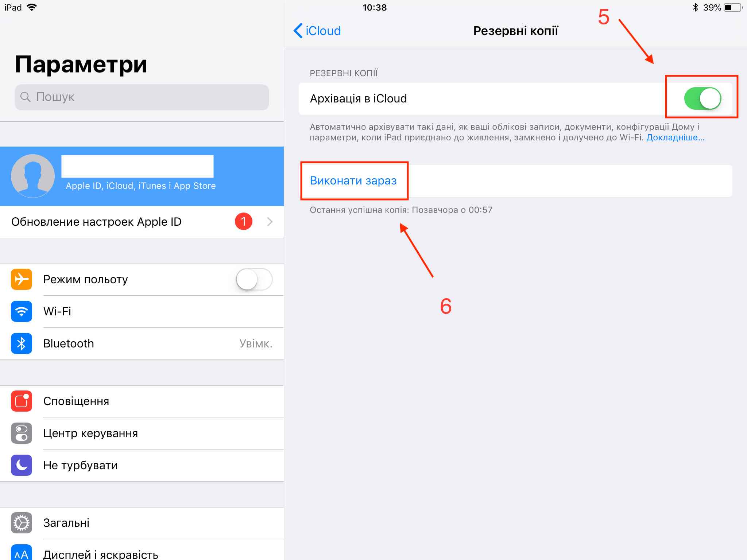747x560 pixels.
Task: Tap the Search Пошук input field
Action: (x=138, y=98)
